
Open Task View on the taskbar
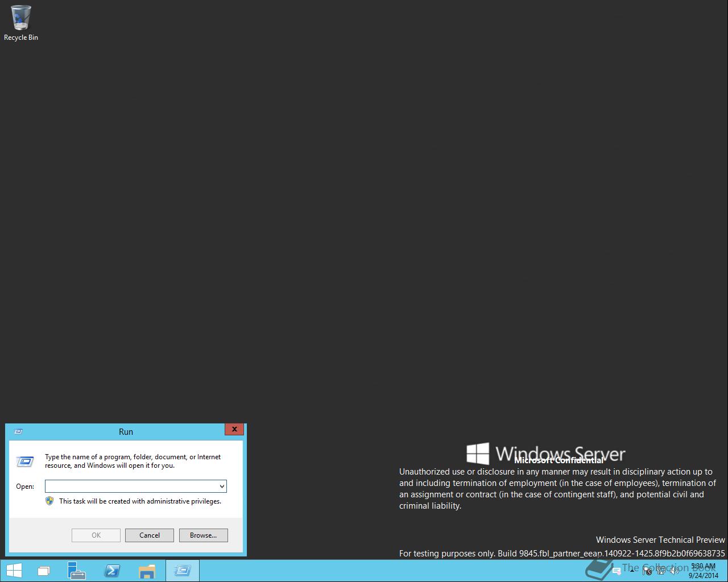click(44, 571)
